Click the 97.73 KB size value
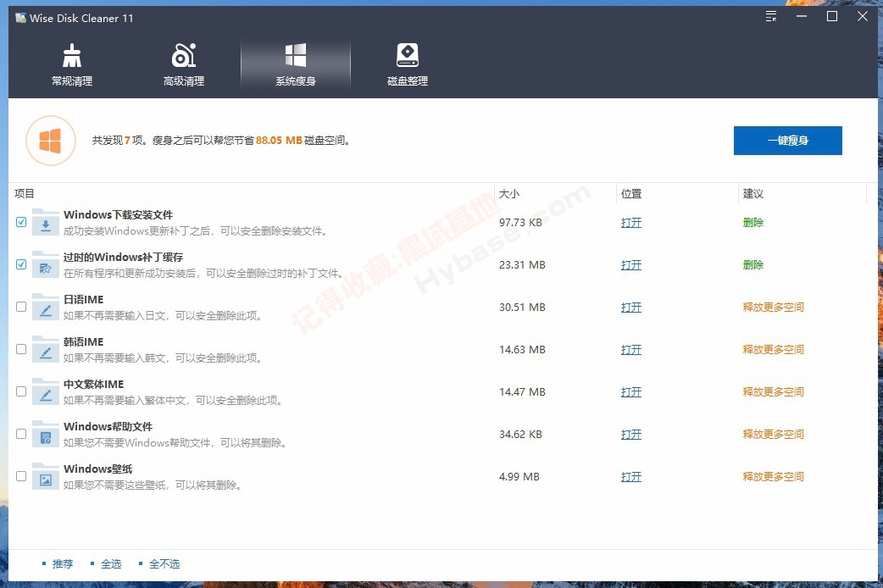This screenshot has width=883, height=588. tap(520, 223)
